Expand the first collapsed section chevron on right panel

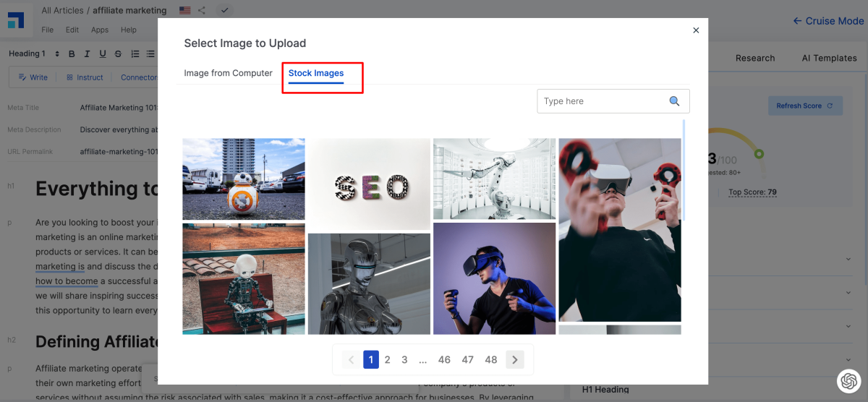[x=848, y=259]
